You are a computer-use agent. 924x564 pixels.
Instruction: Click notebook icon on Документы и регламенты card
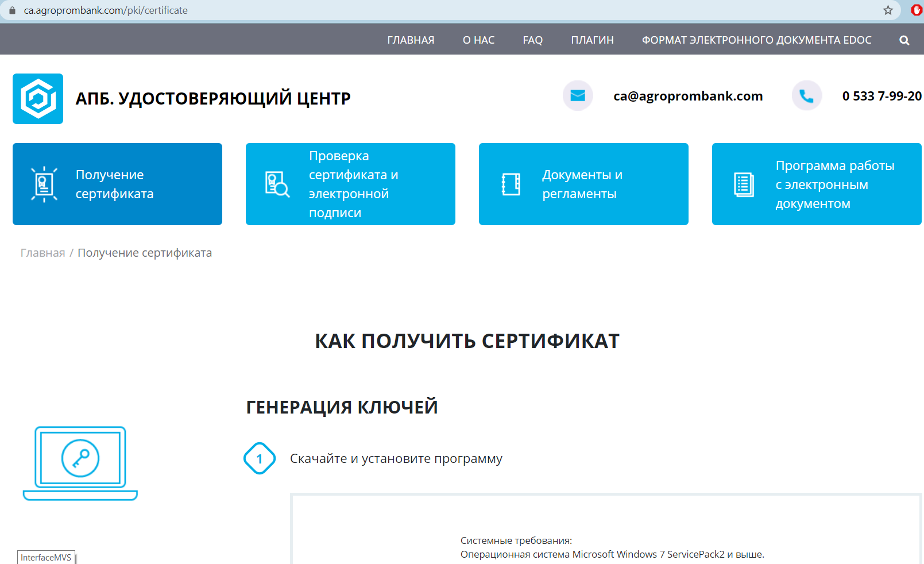[x=511, y=184]
